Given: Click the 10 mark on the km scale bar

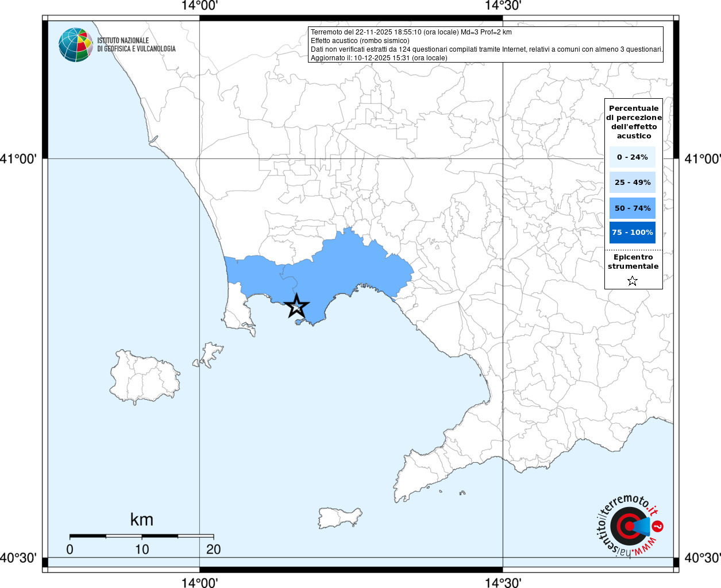Looking at the screenshot, I should (142, 549).
